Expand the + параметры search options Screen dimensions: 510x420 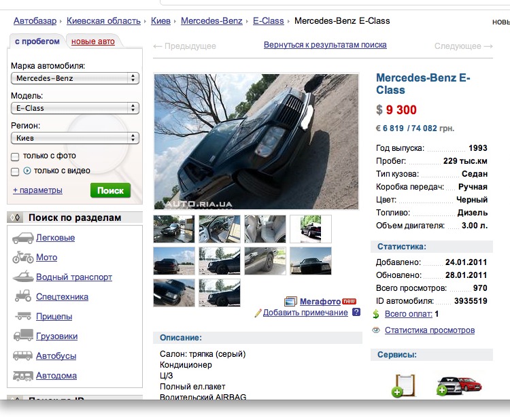click(x=37, y=190)
